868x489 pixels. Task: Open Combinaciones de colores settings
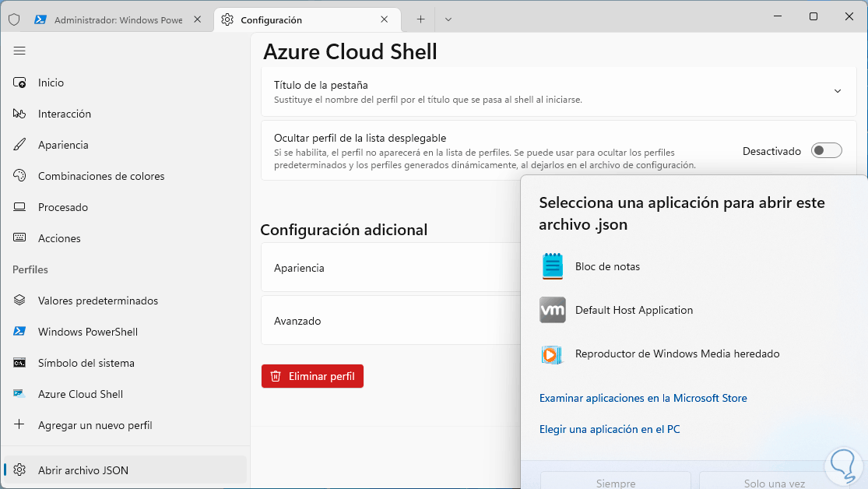pyautogui.click(x=101, y=176)
